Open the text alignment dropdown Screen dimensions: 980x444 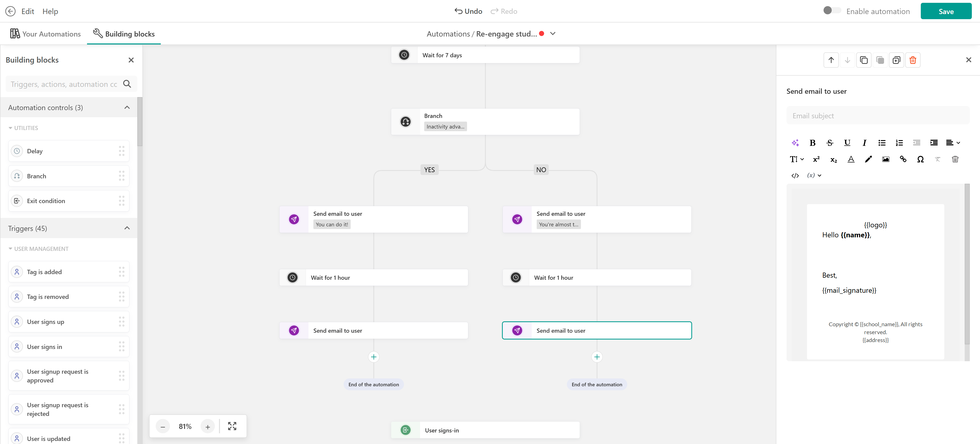(x=953, y=143)
